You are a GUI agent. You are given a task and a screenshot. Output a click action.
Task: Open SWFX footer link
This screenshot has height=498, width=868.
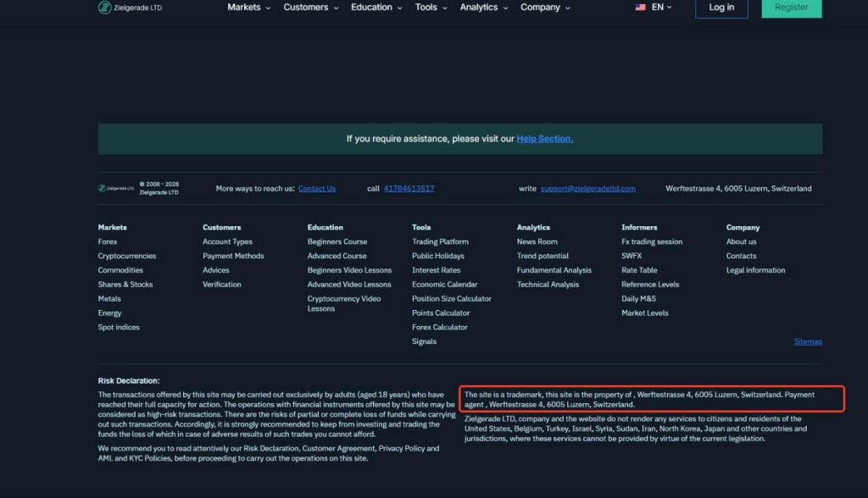point(631,256)
